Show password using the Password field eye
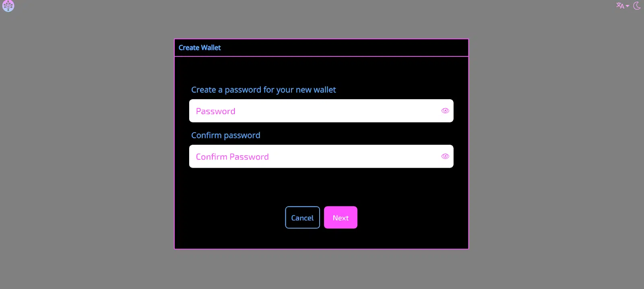Viewport: 644px width, 289px height. tap(445, 111)
